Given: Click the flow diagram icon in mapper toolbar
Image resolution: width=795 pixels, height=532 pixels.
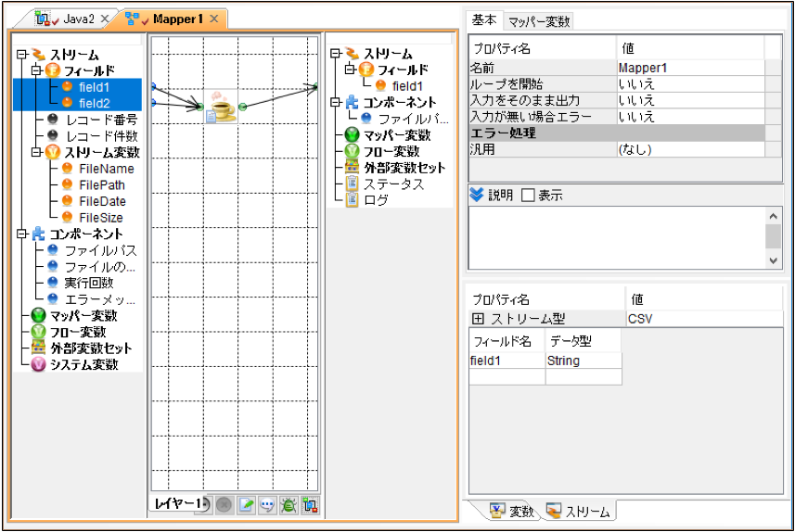Looking at the screenshot, I should click(x=310, y=505).
